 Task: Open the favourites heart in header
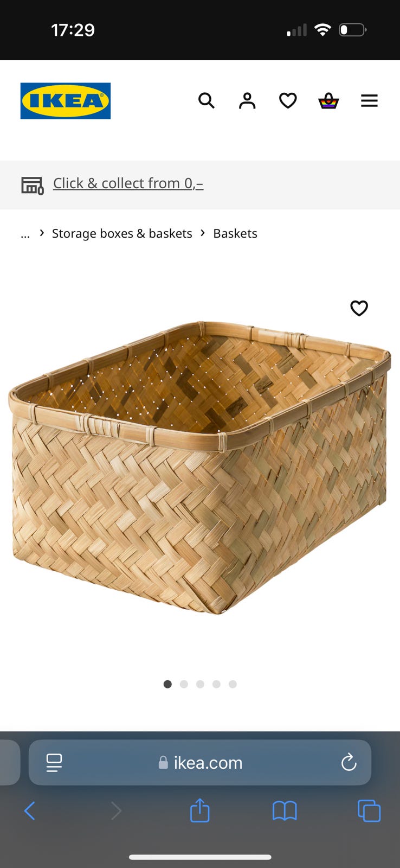click(x=288, y=100)
